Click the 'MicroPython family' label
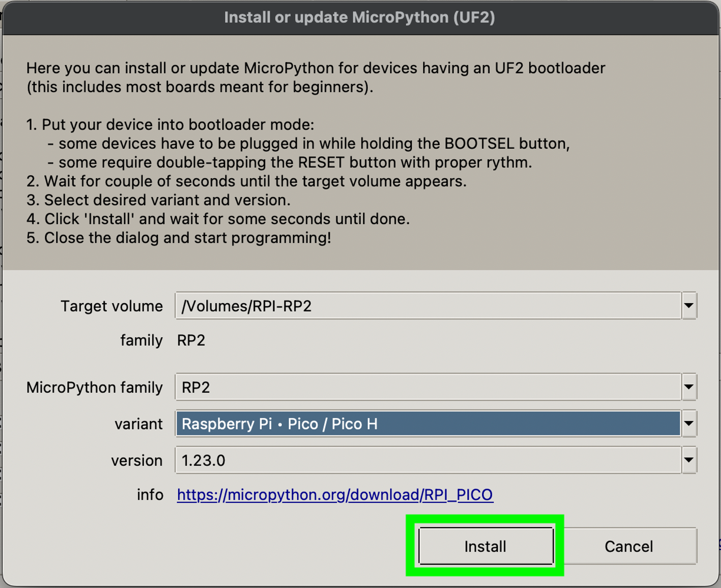This screenshot has height=588, width=721. click(x=94, y=387)
